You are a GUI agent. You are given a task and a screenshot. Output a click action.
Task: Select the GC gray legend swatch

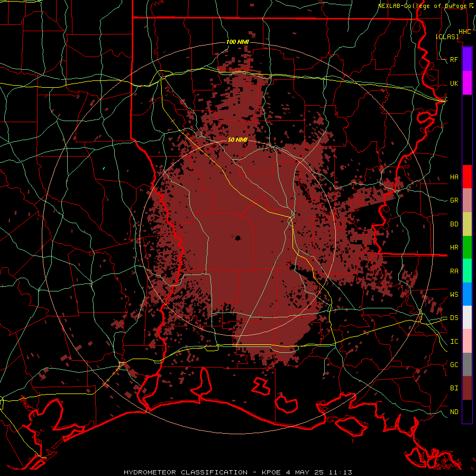(x=467, y=364)
